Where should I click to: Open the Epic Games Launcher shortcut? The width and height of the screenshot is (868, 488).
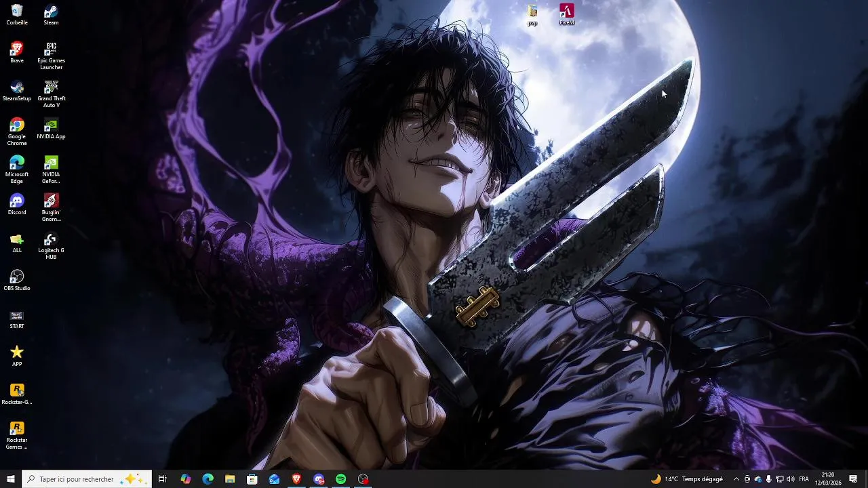pyautogui.click(x=51, y=56)
